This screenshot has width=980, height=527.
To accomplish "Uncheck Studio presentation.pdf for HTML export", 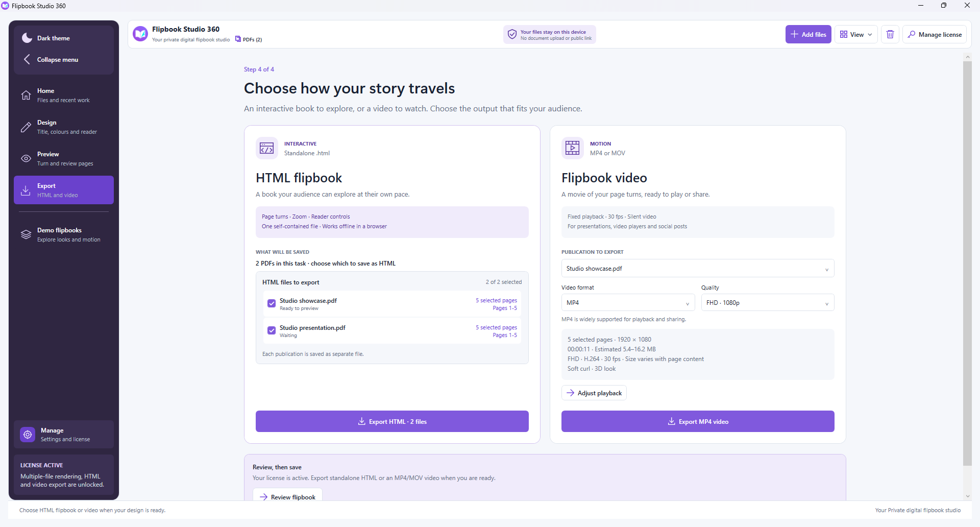I will click(272, 330).
